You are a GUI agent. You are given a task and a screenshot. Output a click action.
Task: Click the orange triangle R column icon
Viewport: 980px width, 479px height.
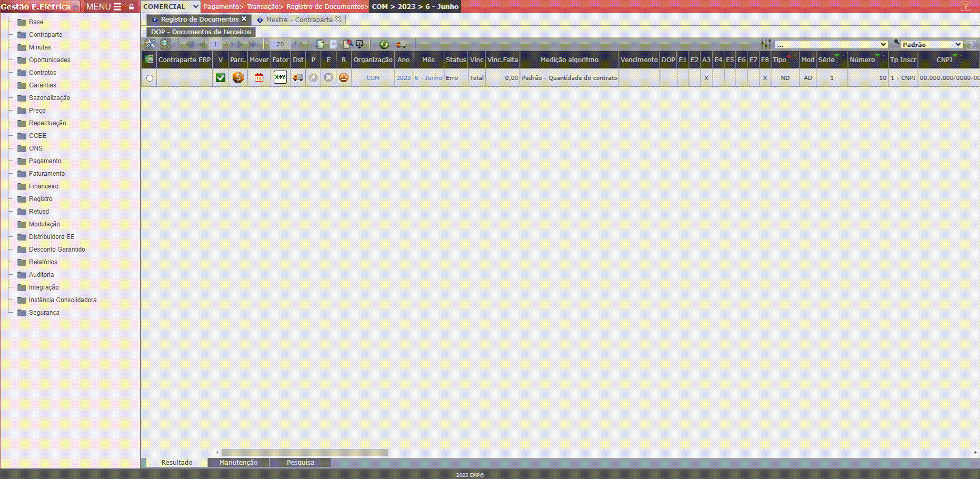tap(344, 78)
